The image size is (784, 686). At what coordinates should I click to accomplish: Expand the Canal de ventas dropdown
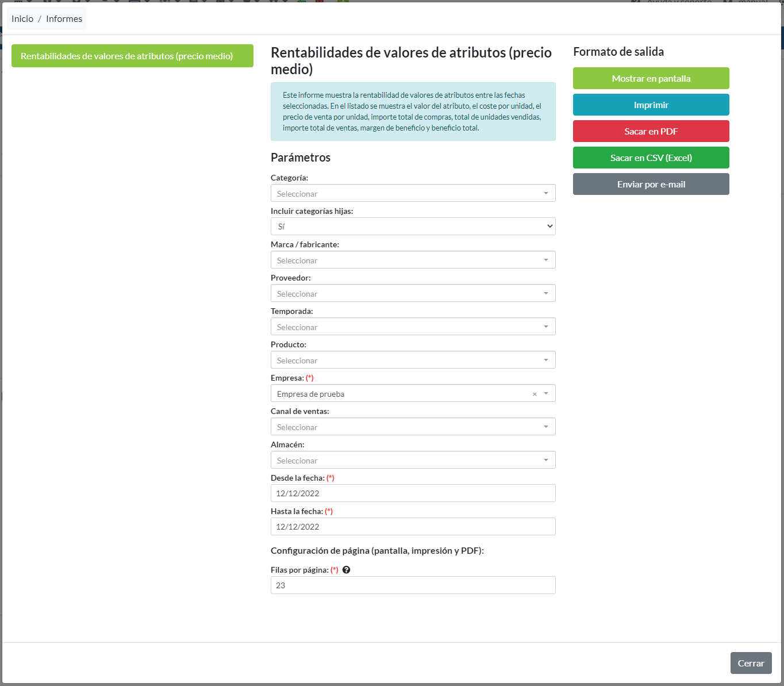[413, 427]
